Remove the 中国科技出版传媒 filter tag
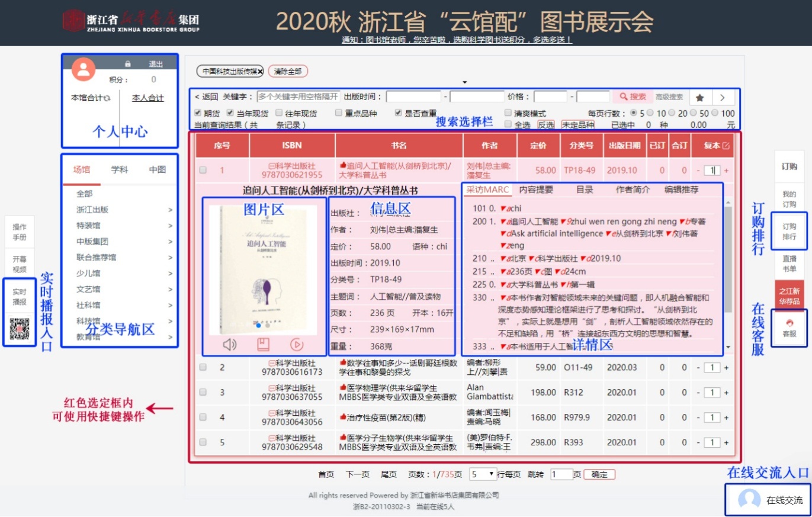Screen dimensions: 812x517 pos(260,71)
